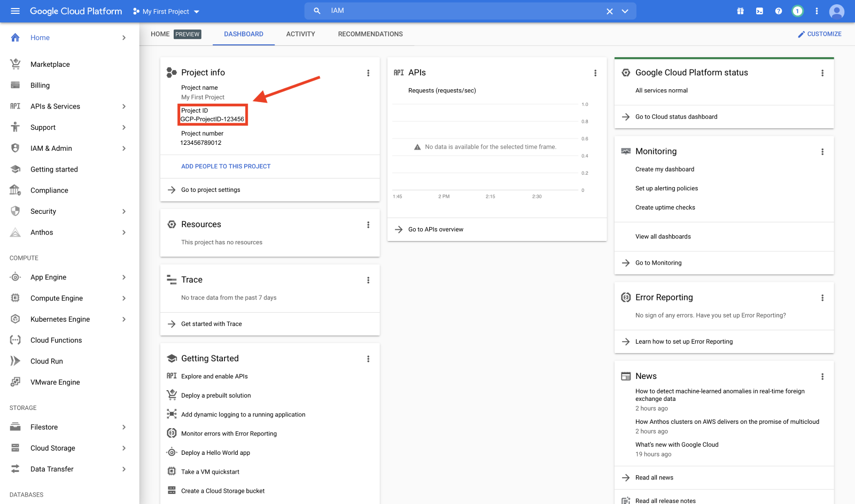Click Create uptime checks
The height and width of the screenshot is (504, 855).
(x=665, y=207)
